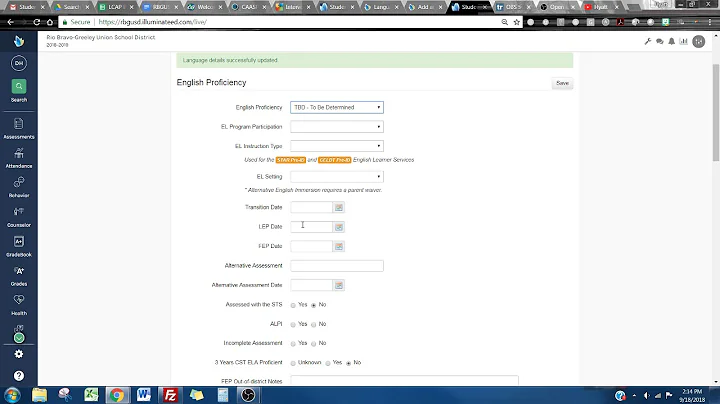The width and height of the screenshot is (720, 404).
Task: Open FEP Date calendar picker
Action: pos(339,247)
